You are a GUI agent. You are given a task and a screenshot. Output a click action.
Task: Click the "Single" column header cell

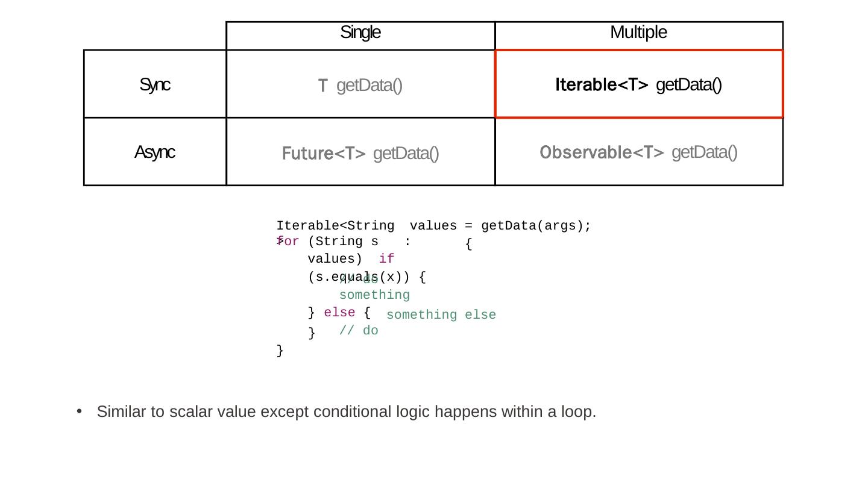360,33
